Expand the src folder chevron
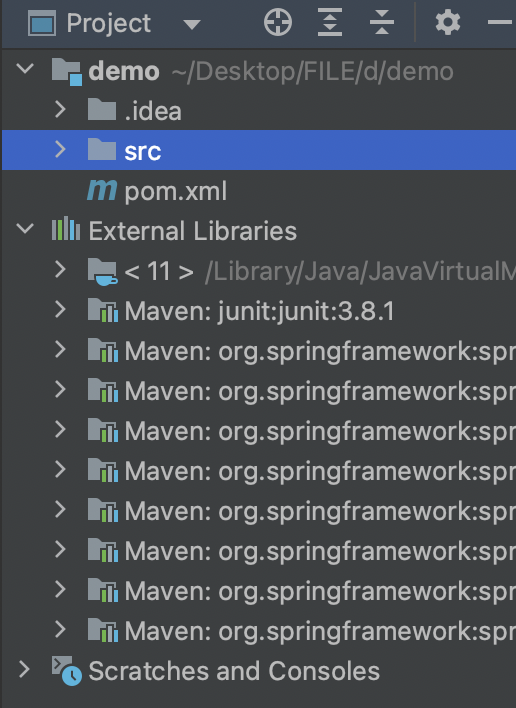This screenshot has width=516, height=708. point(60,149)
